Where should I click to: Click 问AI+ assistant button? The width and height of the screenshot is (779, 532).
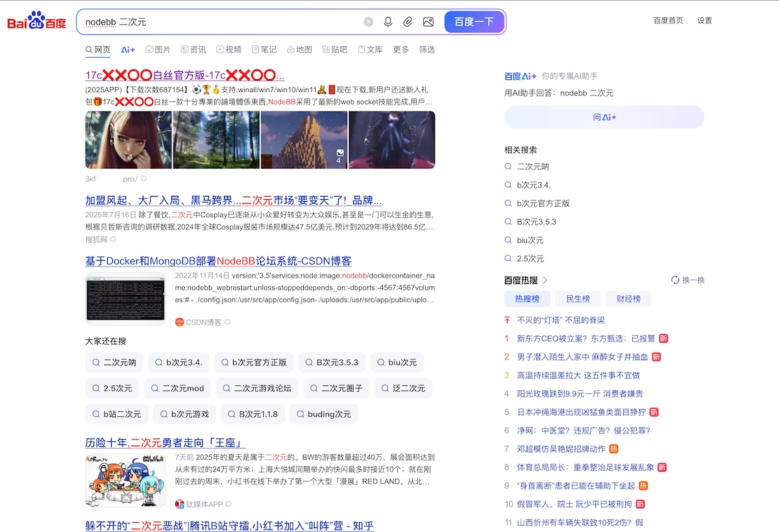[x=604, y=117]
